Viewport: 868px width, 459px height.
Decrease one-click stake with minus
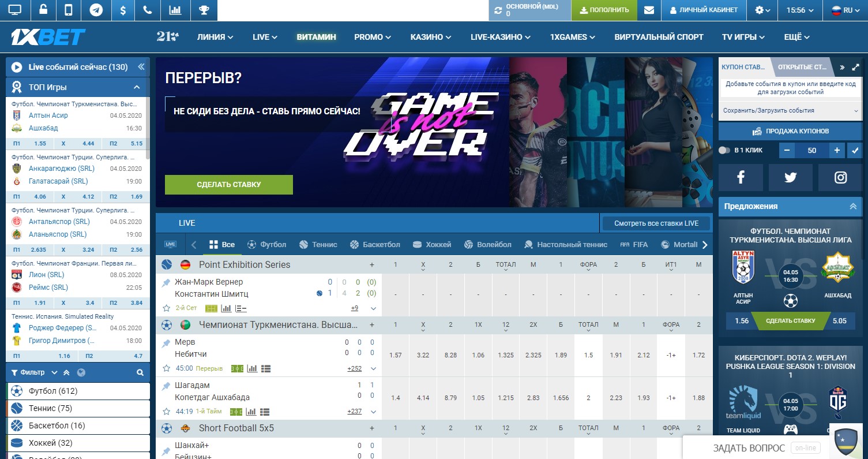tap(787, 150)
